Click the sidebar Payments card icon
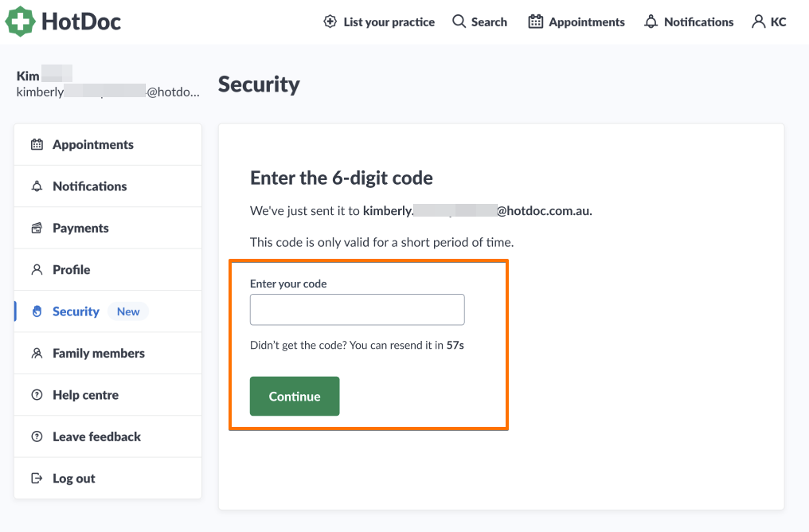 point(37,228)
